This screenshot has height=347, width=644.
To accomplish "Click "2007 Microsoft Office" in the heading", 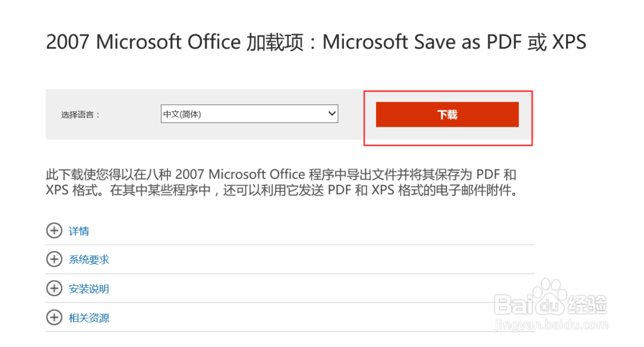I will (144, 42).
